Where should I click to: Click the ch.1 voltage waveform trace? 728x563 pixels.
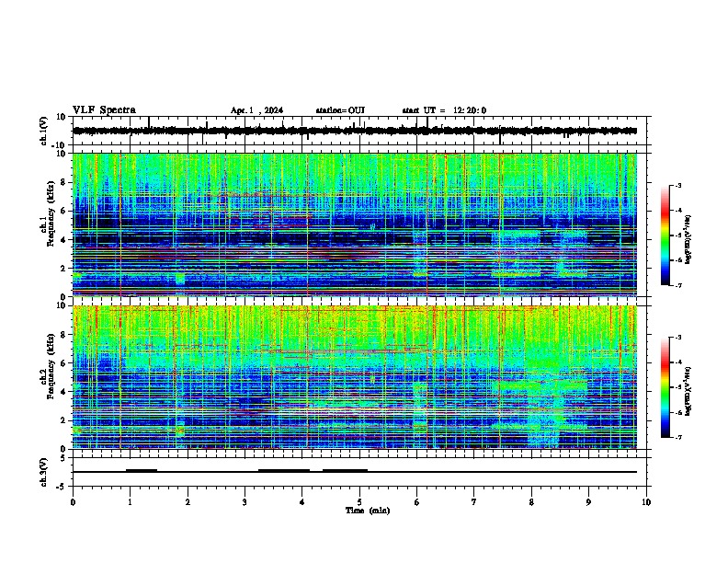(355, 131)
